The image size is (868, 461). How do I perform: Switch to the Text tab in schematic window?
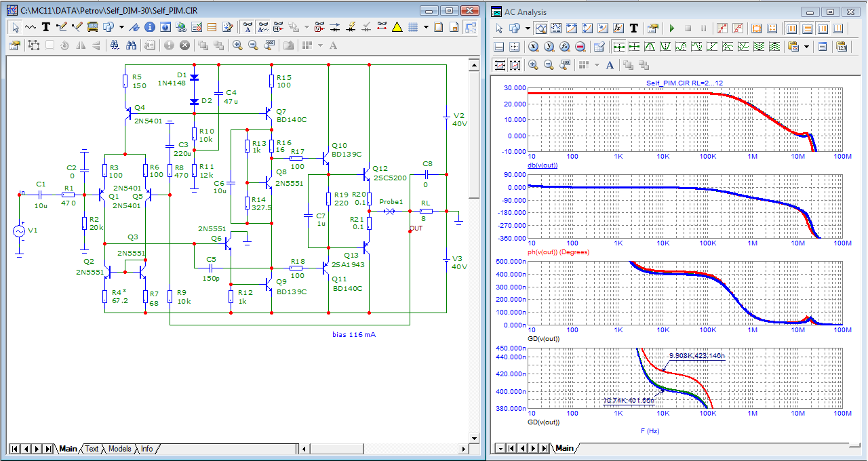[x=92, y=449]
